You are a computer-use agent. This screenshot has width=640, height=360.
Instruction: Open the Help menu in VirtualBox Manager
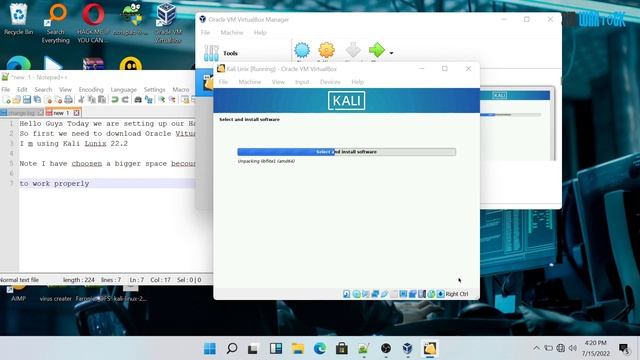coord(260,33)
